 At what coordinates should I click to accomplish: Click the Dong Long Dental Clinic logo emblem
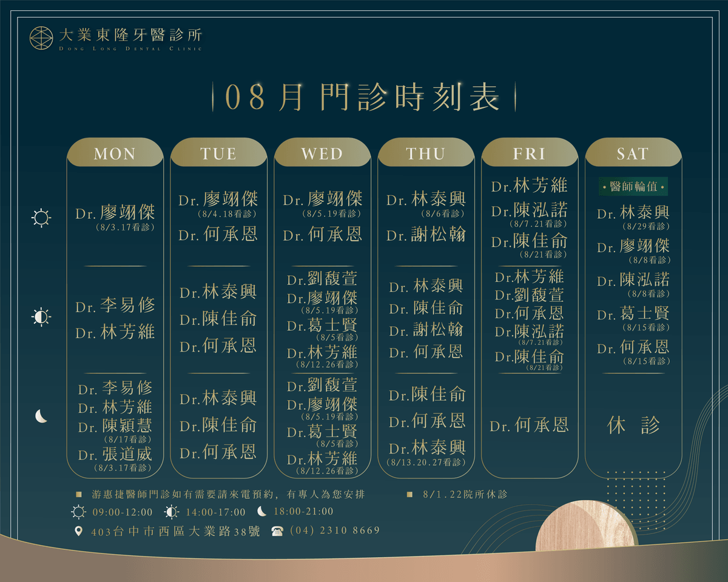pyautogui.click(x=42, y=38)
